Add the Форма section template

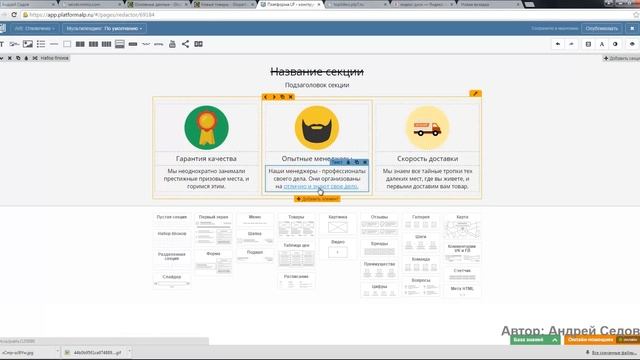tap(213, 262)
